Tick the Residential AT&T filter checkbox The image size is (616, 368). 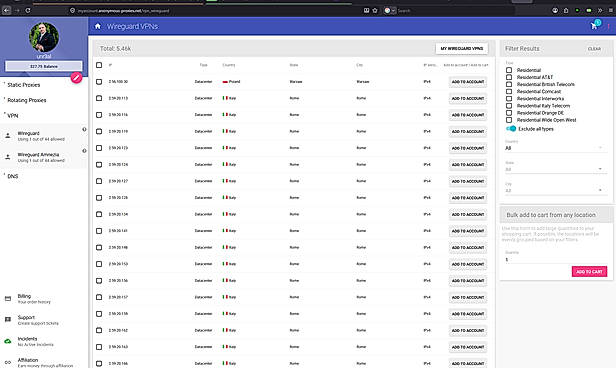[x=509, y=77]
